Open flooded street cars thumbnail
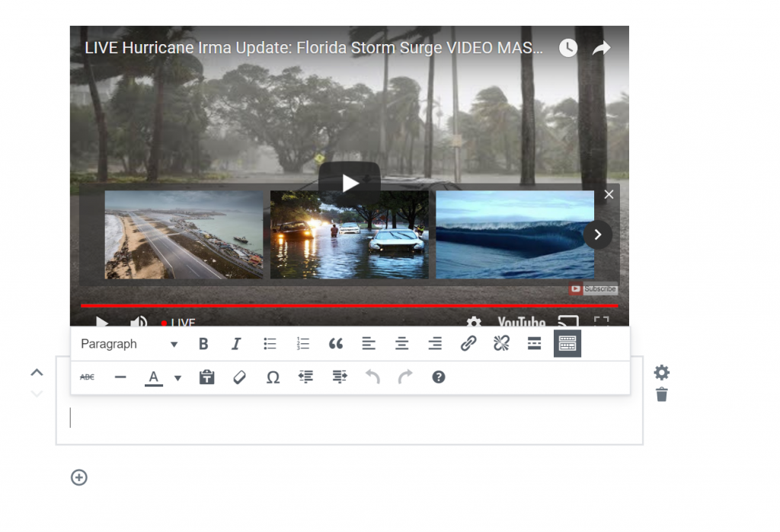The width and height of the screenshot is (780, 532). point(349,234)
